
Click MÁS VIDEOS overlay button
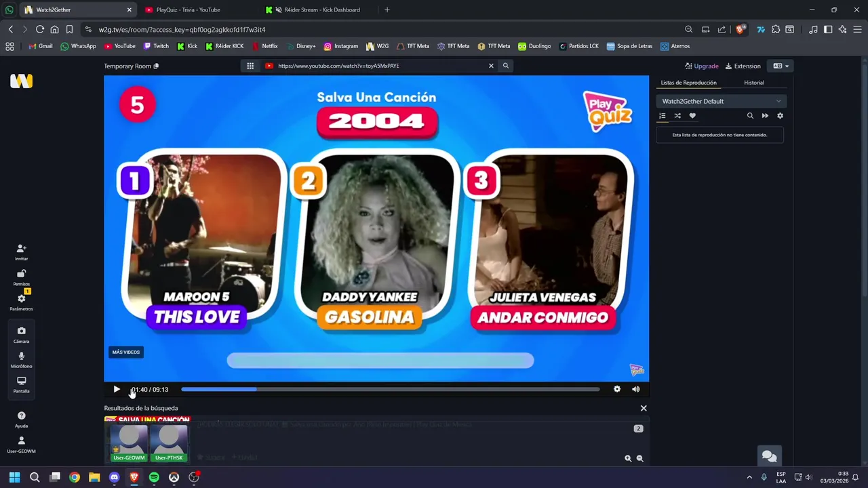(126, 352)
